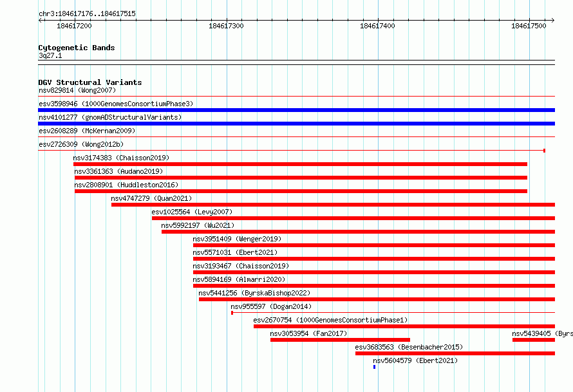
Task: Click nsv3174383 (Chaisson2019) red bar
Action: click(x=300, y=164)
